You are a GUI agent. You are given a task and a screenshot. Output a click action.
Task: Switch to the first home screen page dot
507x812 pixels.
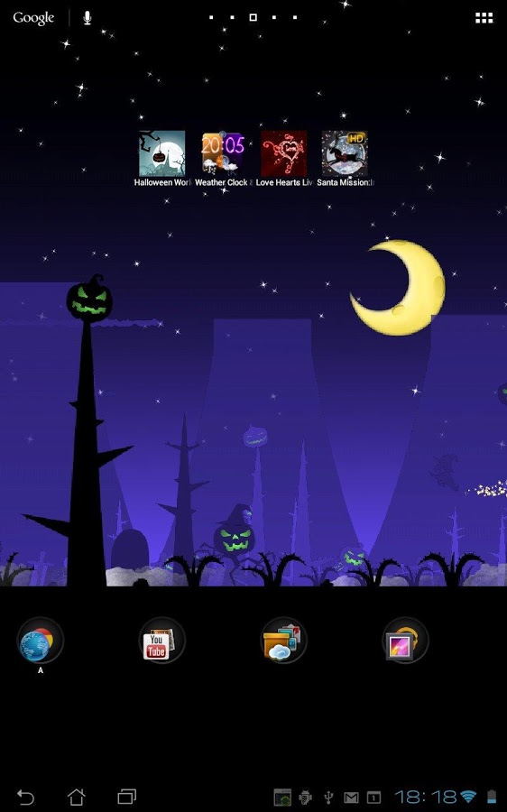pos(211,18)
